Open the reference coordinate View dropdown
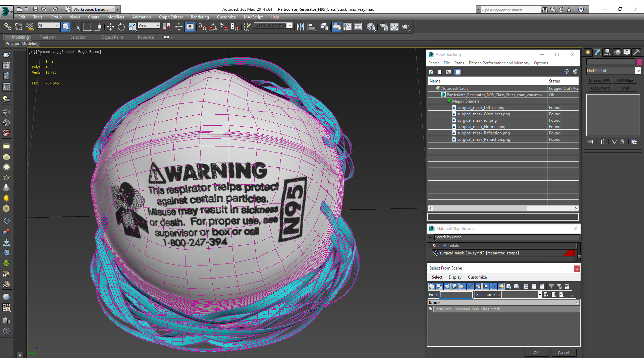The height and width of the screenshot is (362, 644). tap(149, 25)
